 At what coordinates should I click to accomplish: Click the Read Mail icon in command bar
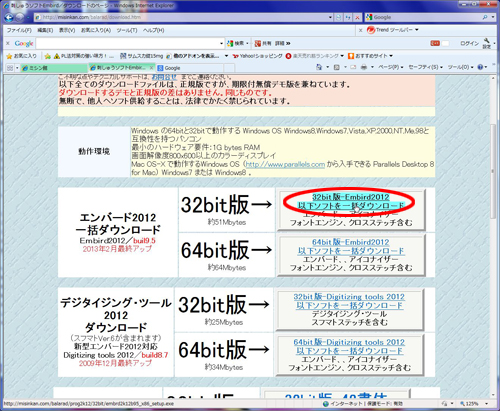[353, 67]
